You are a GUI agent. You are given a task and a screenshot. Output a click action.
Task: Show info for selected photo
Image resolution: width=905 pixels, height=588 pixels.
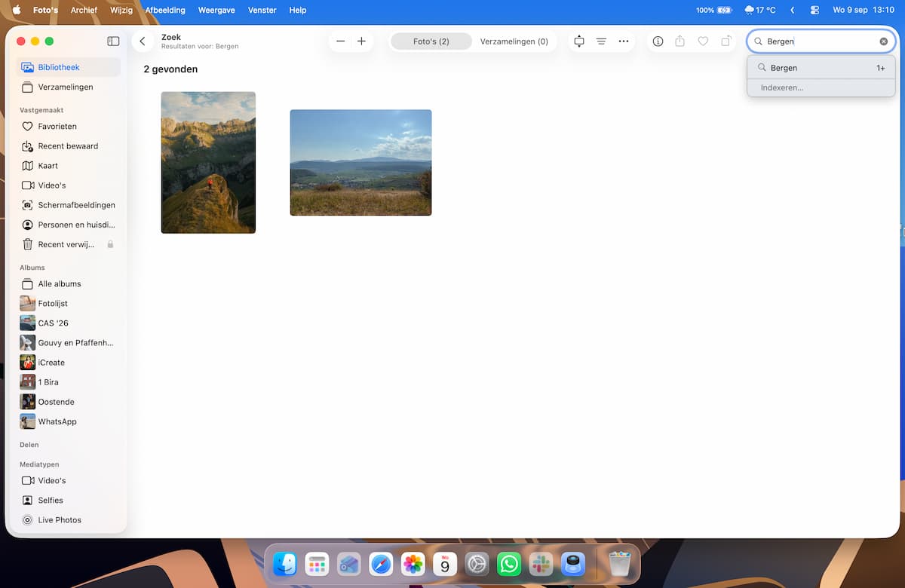pyautogui.click(x=658, y=41)
